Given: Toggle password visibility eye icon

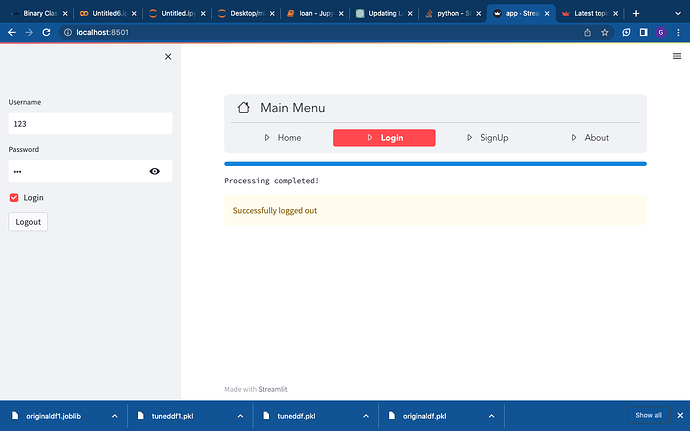Looking at the screenshot, I should [x=154, y=171].
